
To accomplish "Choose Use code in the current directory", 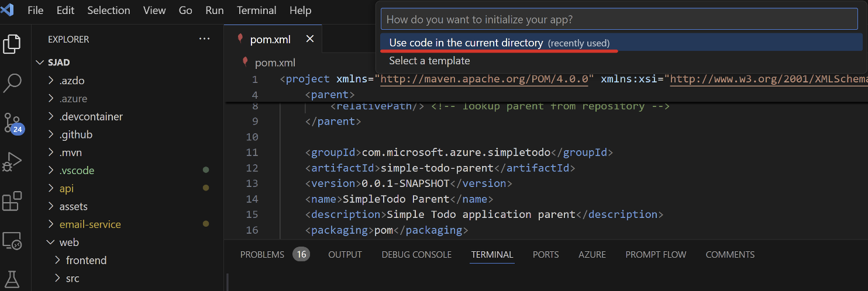I will [466, 43].
